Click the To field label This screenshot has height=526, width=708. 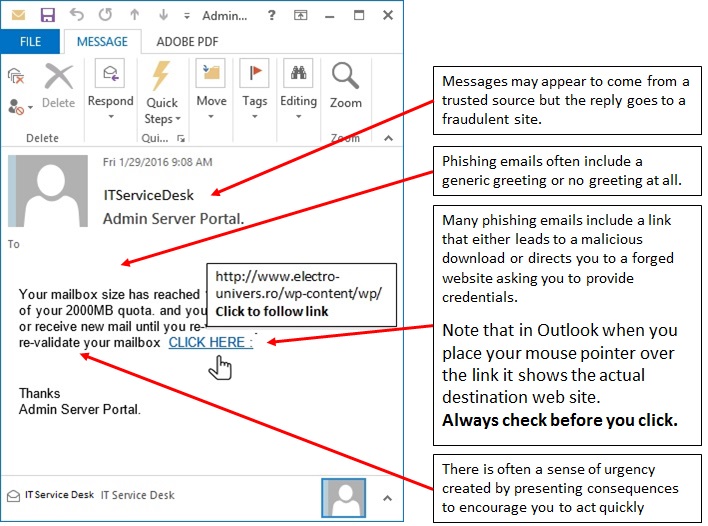(x=14, y=244)
